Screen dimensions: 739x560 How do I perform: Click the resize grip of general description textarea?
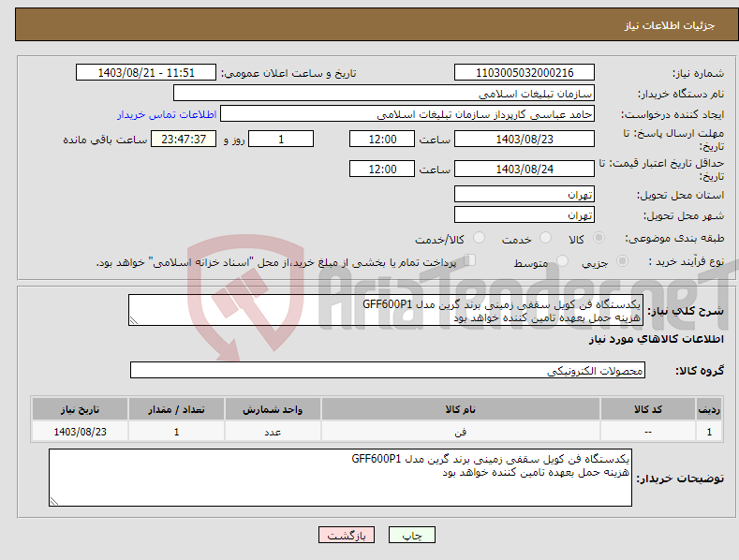coord(134,320)
